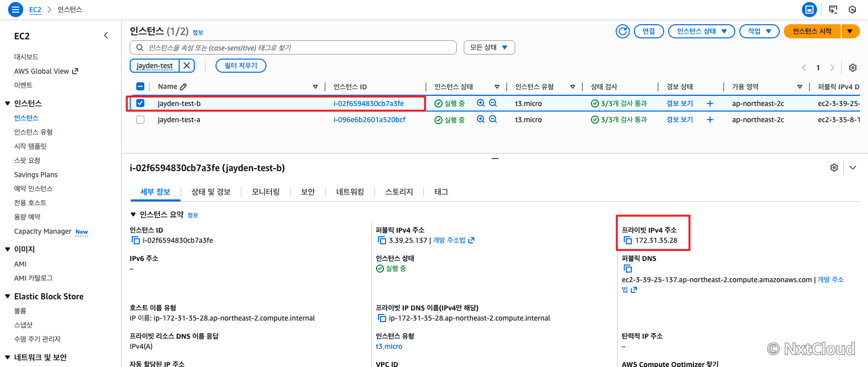Copy the private IP DNS name

click(x=382, y=318)
